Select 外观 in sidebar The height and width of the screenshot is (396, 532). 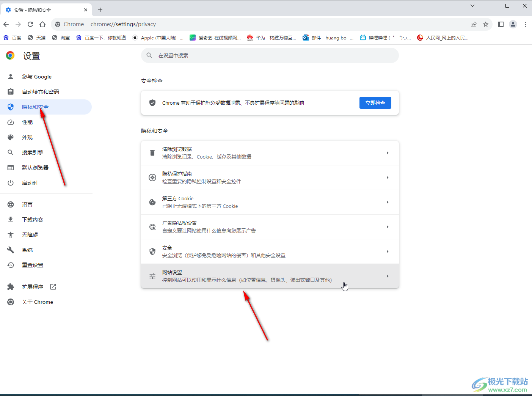[x=46, y=137]
